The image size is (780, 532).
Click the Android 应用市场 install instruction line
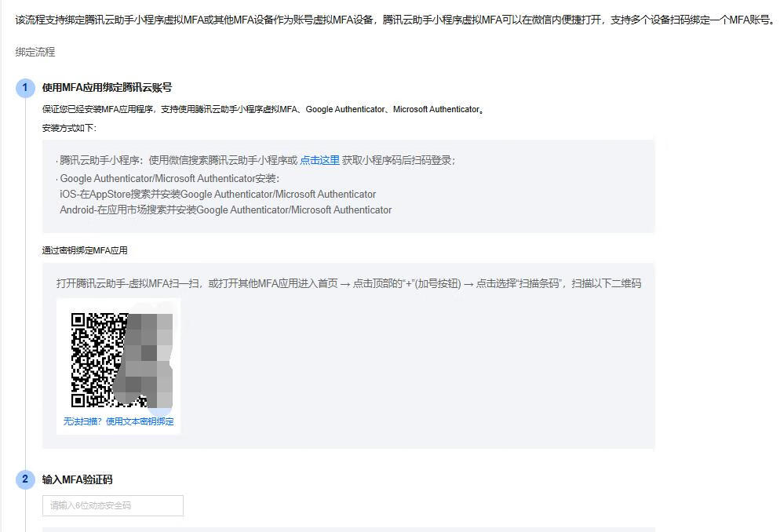[225, 210]
